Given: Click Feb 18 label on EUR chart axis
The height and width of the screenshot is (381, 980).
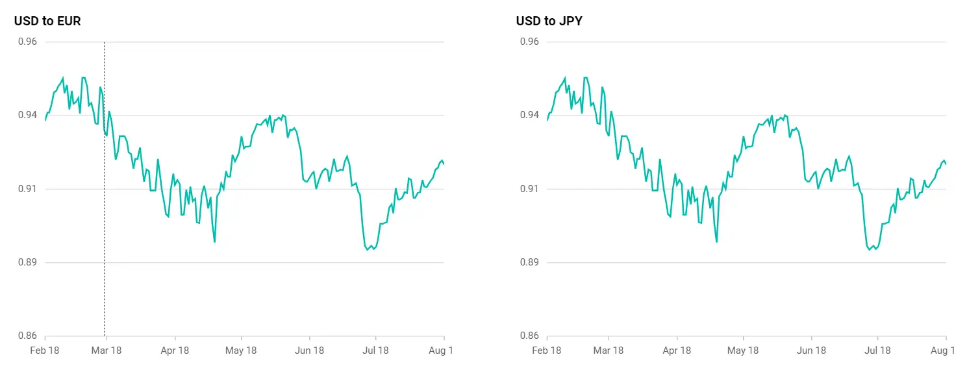Looking at the screenshot, I should [45, 350].
